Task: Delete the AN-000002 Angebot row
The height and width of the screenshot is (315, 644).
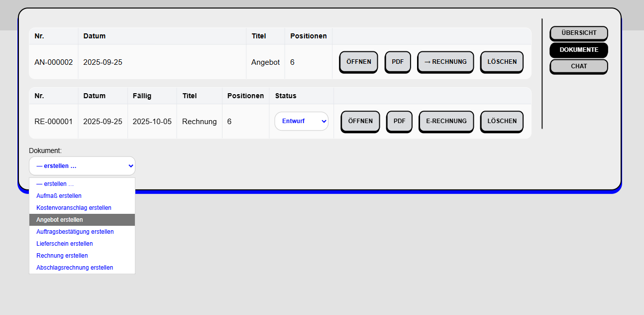Action: [x=502, y=62]
